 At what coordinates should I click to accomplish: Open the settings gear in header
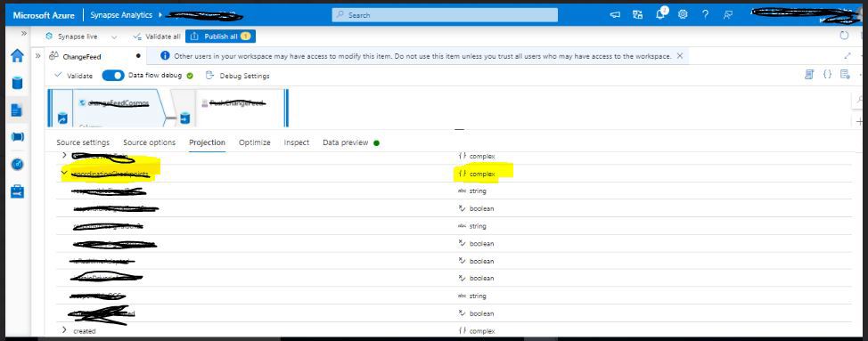click(x=683, y=15)
